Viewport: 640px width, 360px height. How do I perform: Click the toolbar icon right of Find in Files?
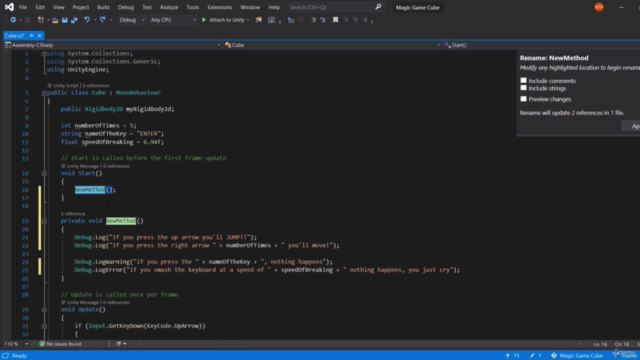[271, 20]
